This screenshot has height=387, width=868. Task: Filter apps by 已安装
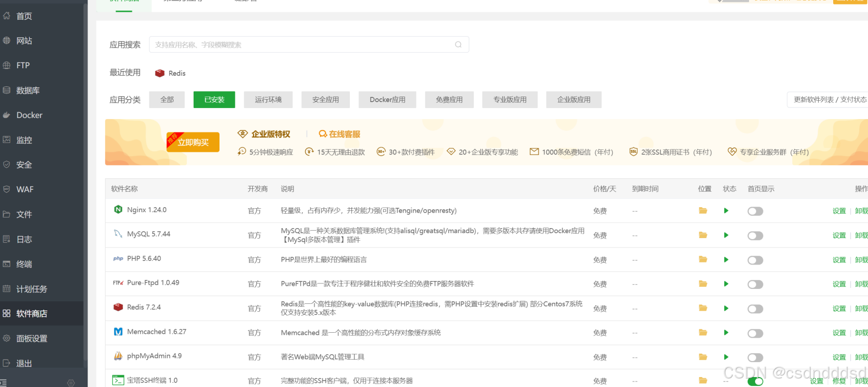[214, 100]
